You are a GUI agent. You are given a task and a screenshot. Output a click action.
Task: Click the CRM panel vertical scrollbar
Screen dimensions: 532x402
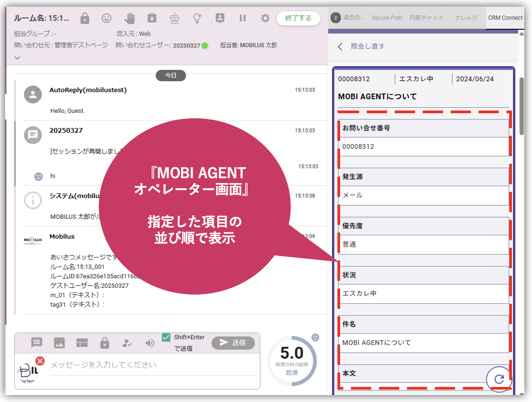pos(522,106)
